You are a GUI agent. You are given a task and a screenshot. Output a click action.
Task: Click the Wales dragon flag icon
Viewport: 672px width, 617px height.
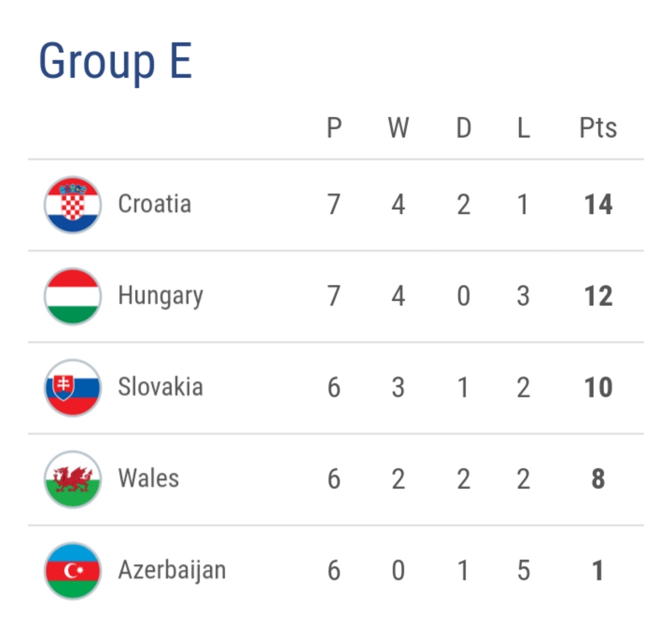click(x=72, y=479)
